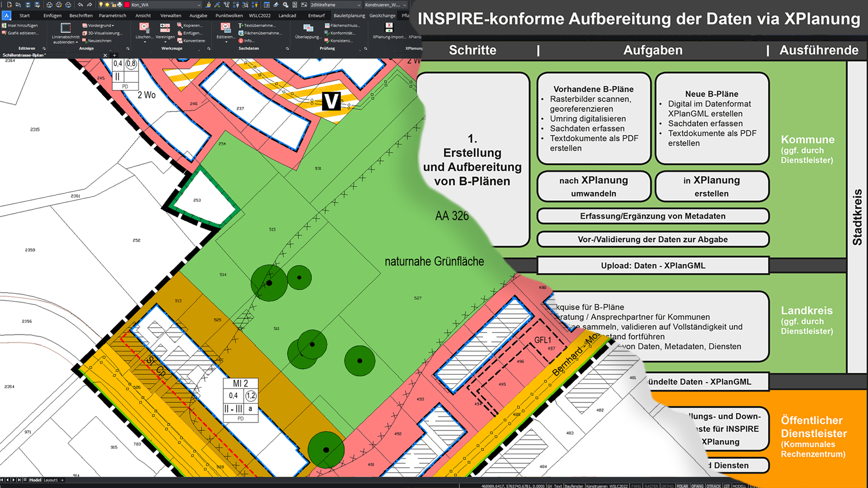The width and height of the screenshot is (868, 488).
Task: Toggle layer plot printer icon
Action: click(x=120, y=5)
